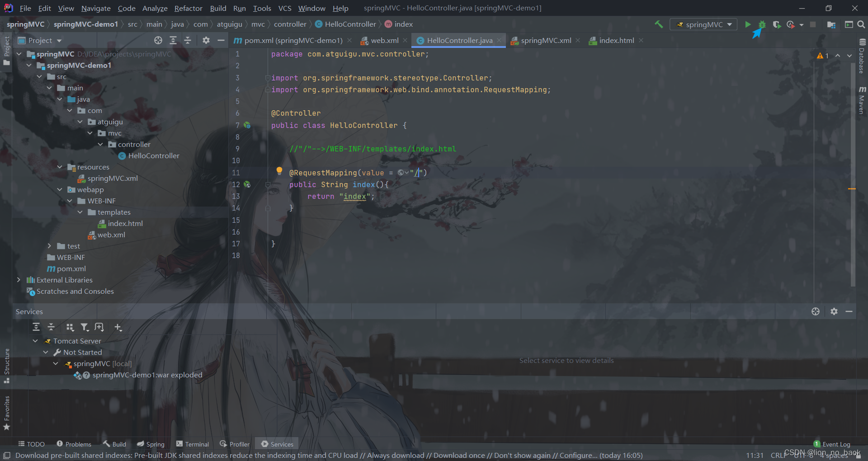Click the Build Project hammer icon

(659, 24)
